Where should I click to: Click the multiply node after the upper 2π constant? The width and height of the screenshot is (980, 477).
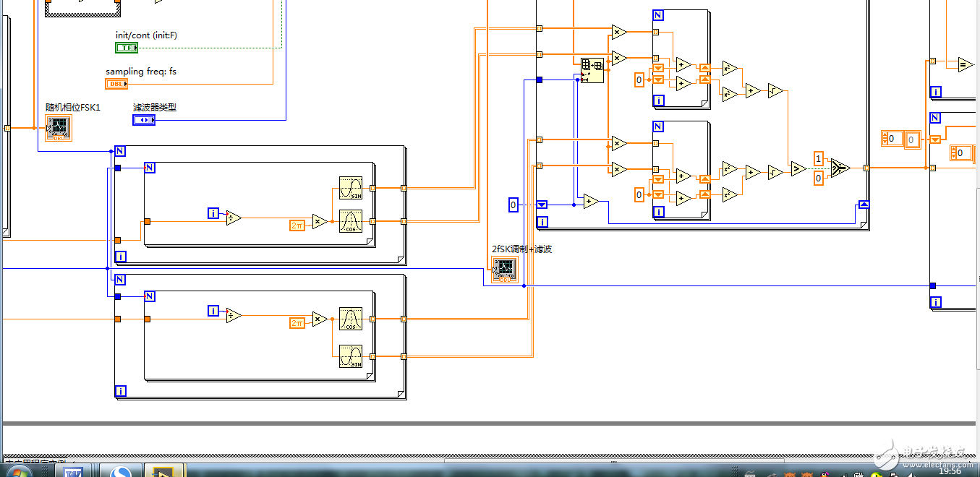point(319,221)
